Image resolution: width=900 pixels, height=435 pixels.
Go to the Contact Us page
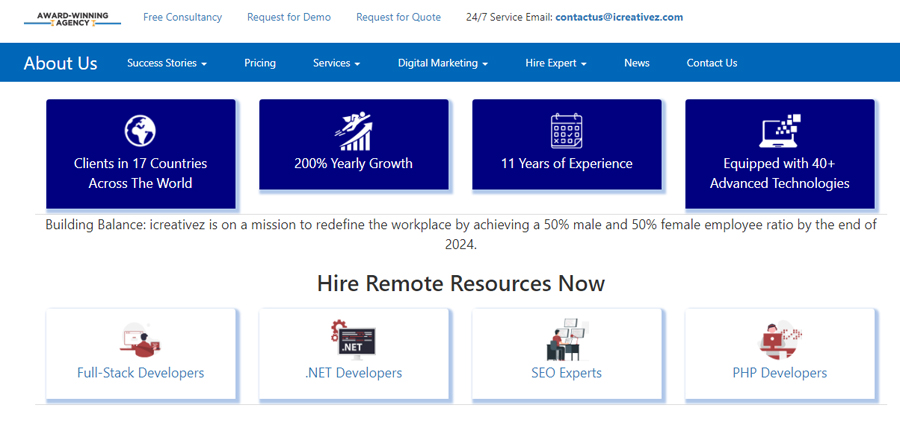pyautogui.click(x=712, y=63)
